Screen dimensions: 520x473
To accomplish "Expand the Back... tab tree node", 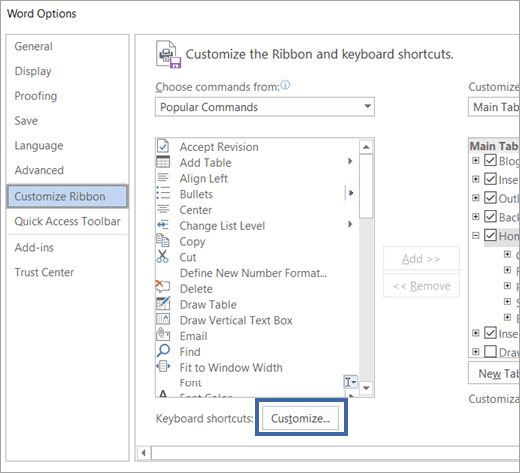I will [476, 217].
